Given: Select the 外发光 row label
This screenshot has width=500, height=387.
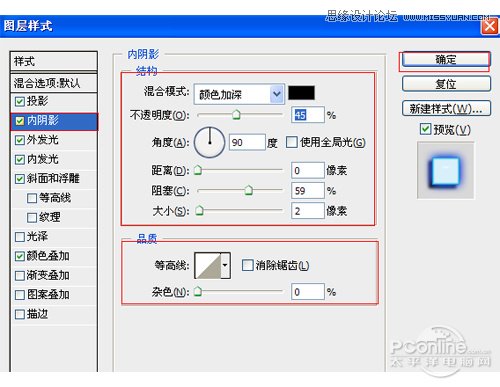Looking at the screenshot, I should 43,140.
